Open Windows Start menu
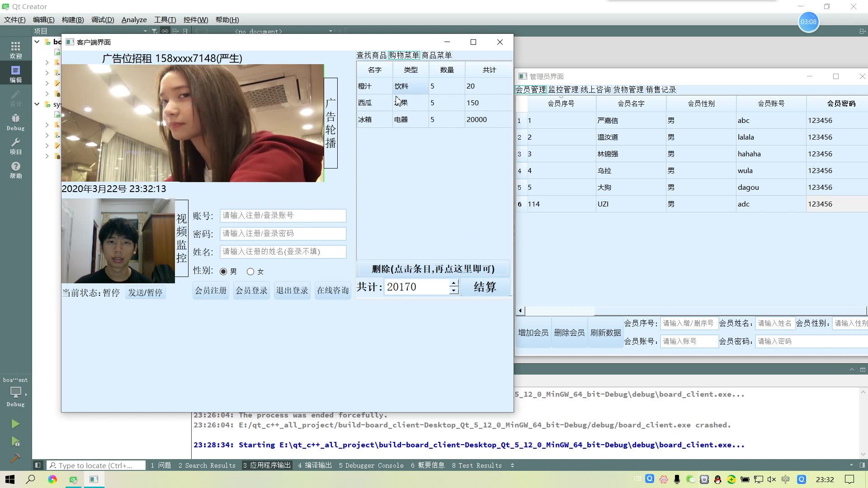 click(x=10, y=479)
